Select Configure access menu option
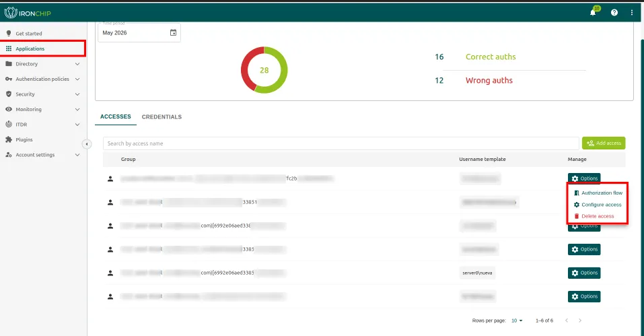The height and width of the screenshot is (336, 644). (598, 205)
